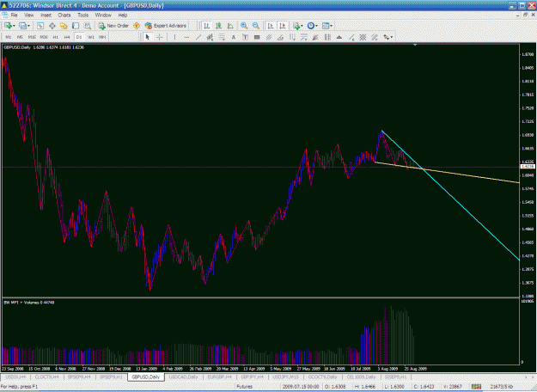Click the 'Futures' status bar entry
Image resolution: width=537 pixels, height=392 pixels.
click(245, 387)
